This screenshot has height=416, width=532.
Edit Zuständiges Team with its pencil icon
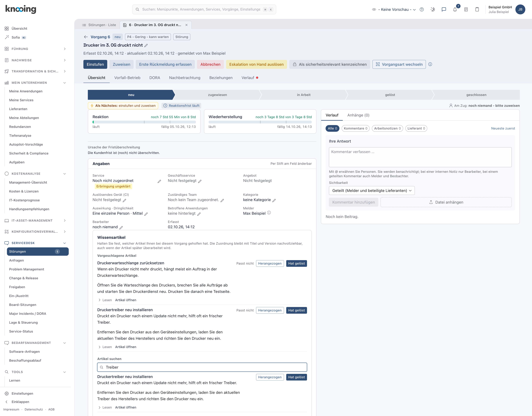222,200
